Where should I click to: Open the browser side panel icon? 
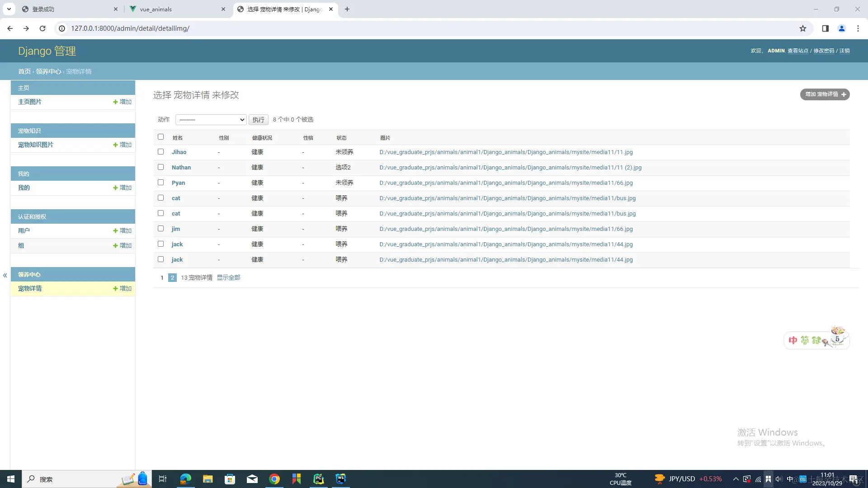click(825, 28)
